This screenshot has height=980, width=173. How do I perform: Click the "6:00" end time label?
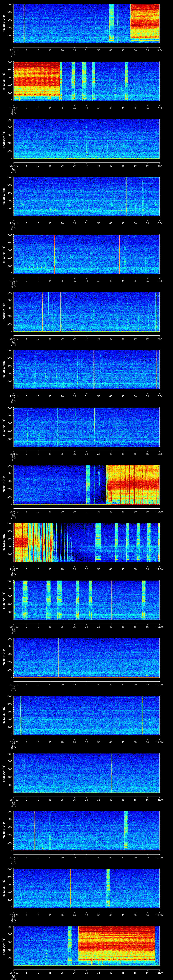(x=160, y=281)
